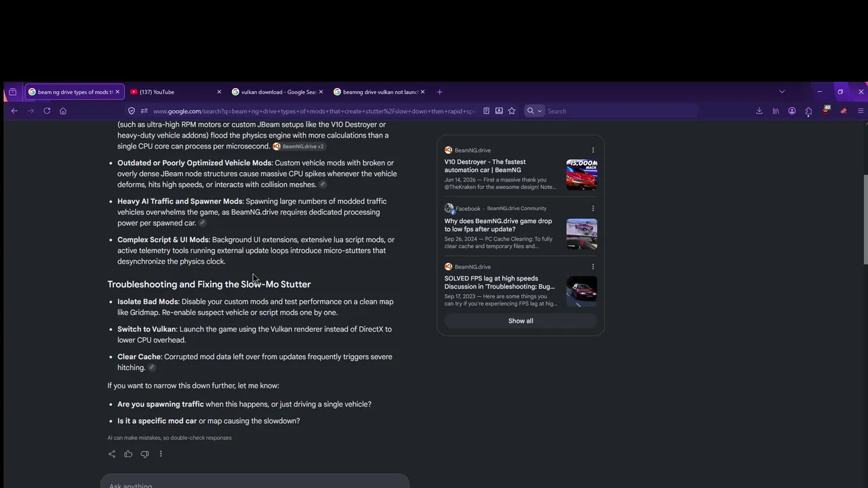Open the site permissions icon beside the shield
The height and width of the screenshot is (488, 868).
coord(144,111)
